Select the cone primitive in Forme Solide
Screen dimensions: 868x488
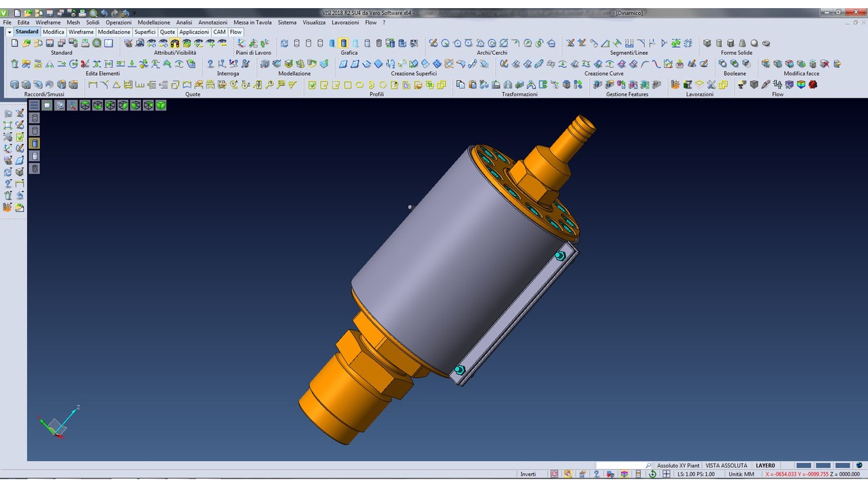point(743,43)
